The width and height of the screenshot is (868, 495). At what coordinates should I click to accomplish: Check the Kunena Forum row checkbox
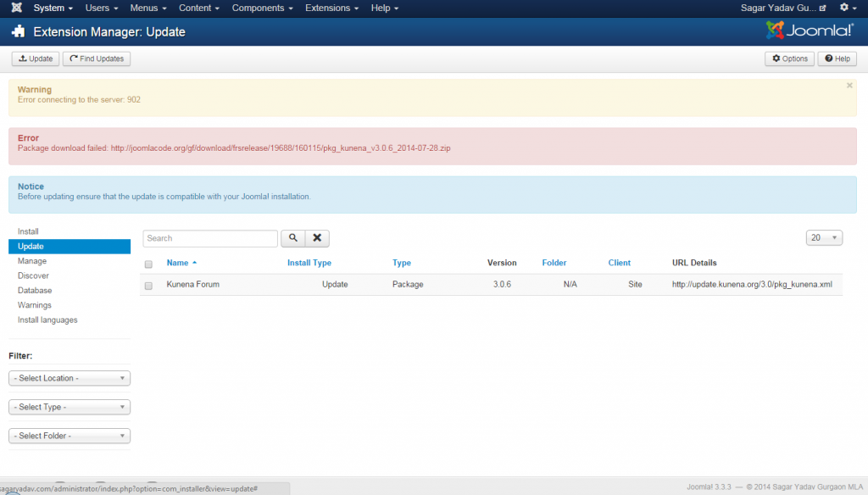coord(148,286)
